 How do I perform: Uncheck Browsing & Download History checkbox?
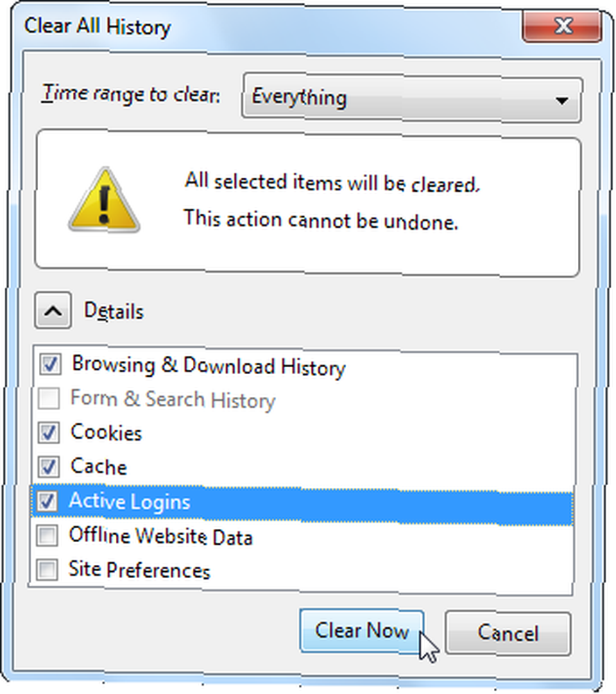point(49,364)
